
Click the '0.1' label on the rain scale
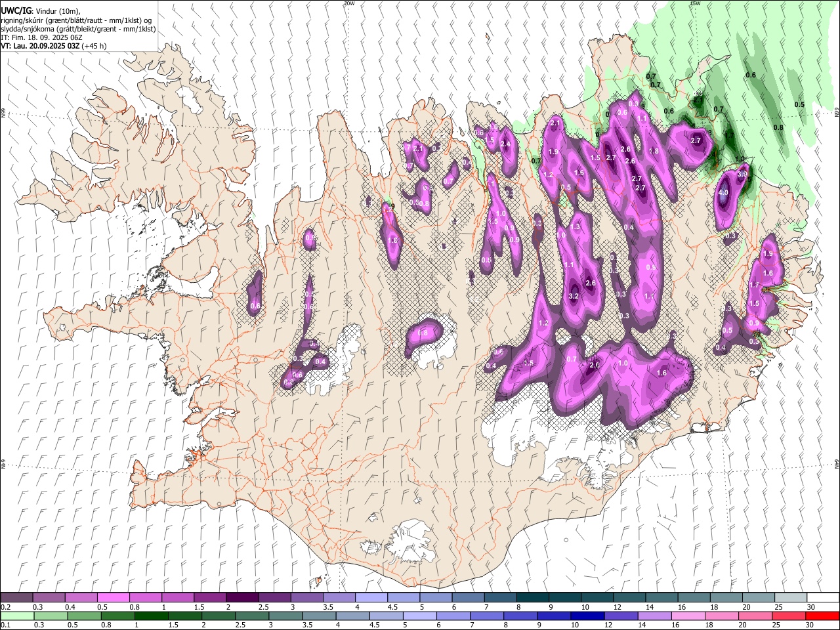click(x=6, y=625)
